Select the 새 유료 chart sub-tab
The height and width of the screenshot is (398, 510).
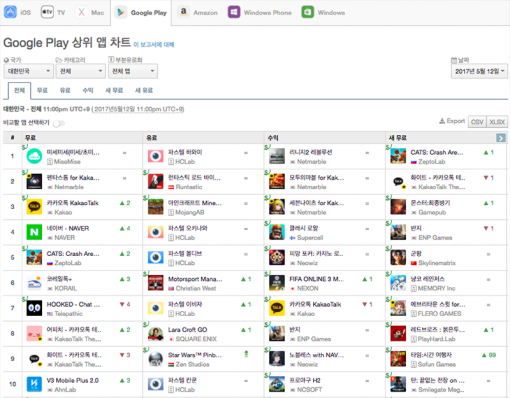(x=144, y=90)
